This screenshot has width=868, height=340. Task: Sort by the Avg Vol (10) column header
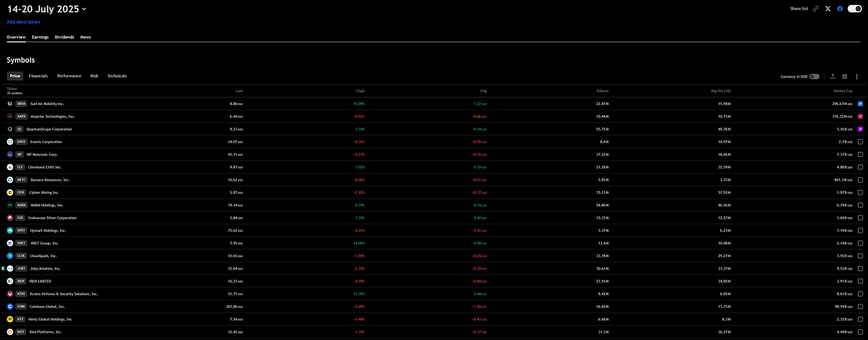coord(721,91)
